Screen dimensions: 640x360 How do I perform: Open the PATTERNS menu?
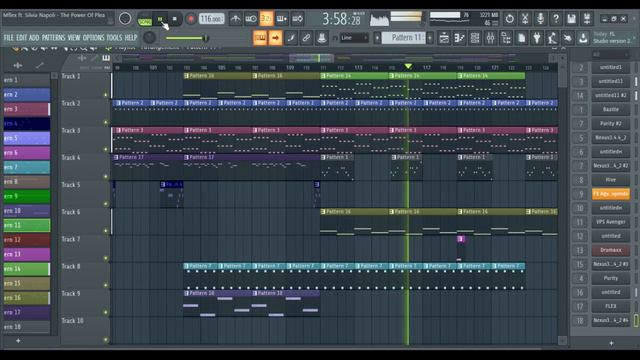[x=53, y=38]
